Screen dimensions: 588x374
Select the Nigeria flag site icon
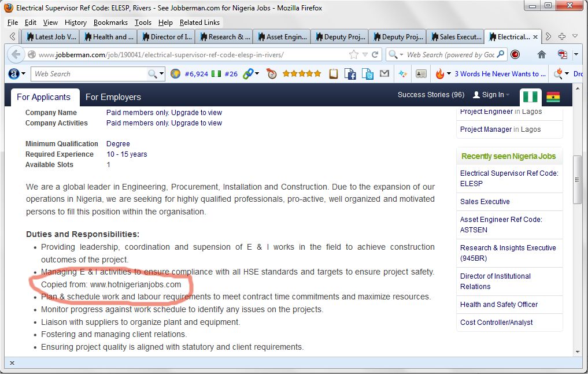pyautogui.click(x=530, y=97)
